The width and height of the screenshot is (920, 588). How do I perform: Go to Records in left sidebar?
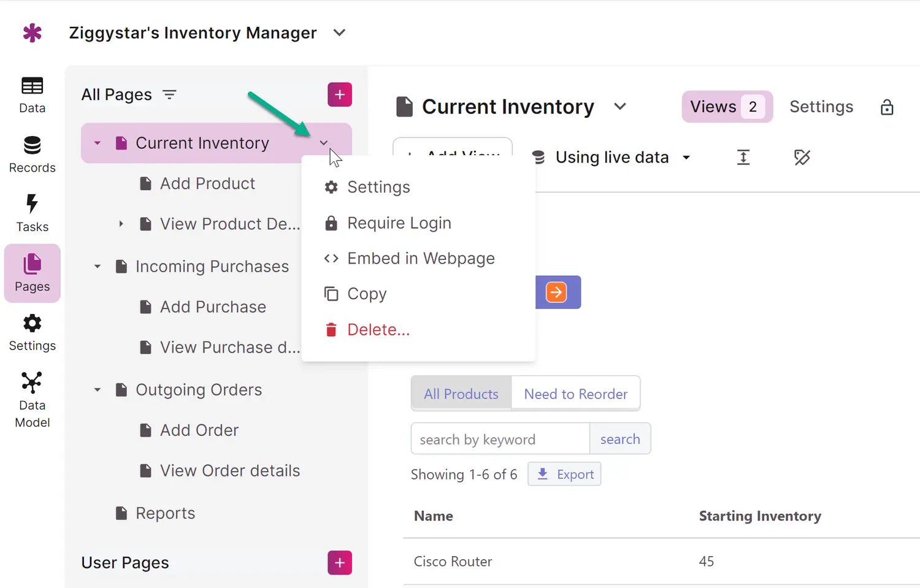32,155
